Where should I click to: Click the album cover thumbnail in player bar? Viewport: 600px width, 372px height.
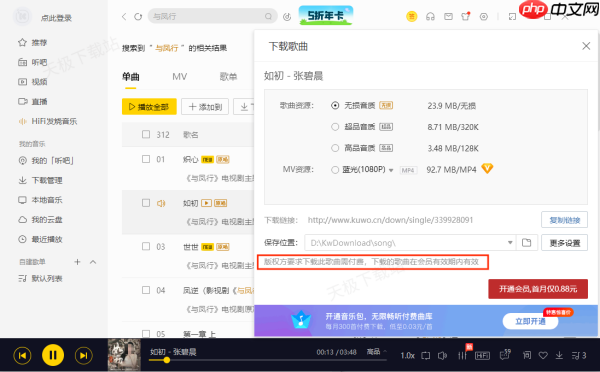click(x=124, y=355)
